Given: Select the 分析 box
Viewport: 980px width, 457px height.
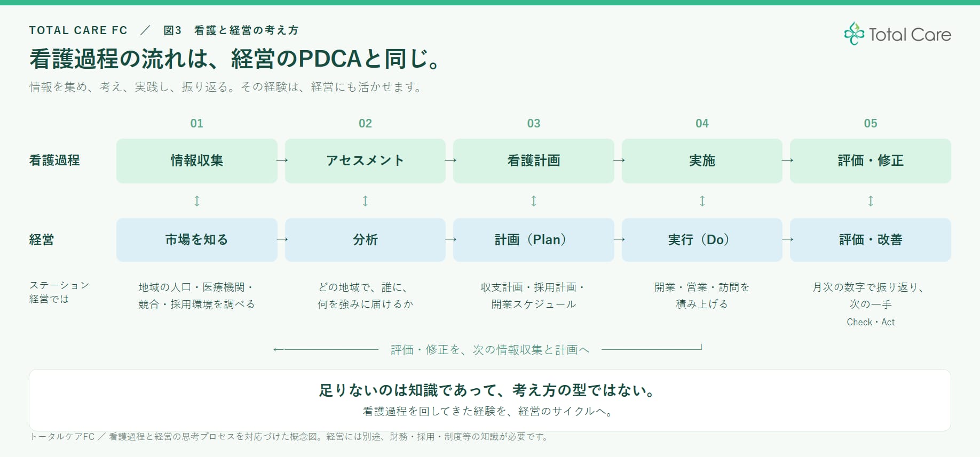Looking at the screenshot, I should [365, 240].
